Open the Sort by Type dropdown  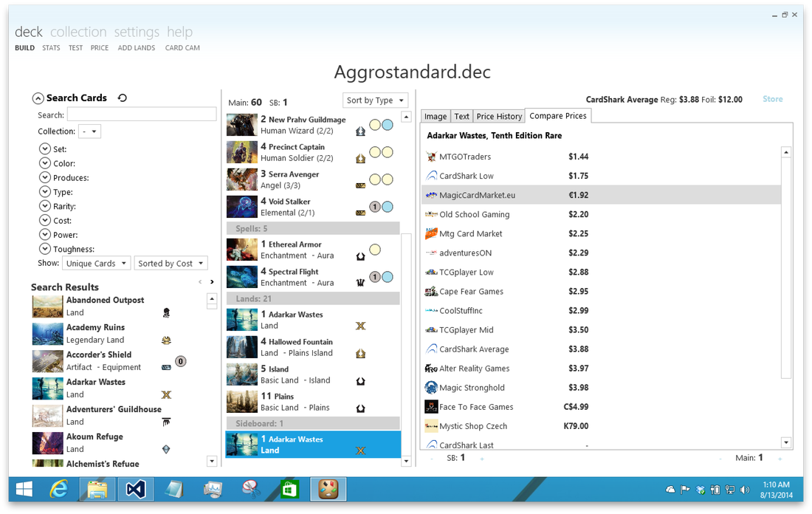[x=376, y=100]
